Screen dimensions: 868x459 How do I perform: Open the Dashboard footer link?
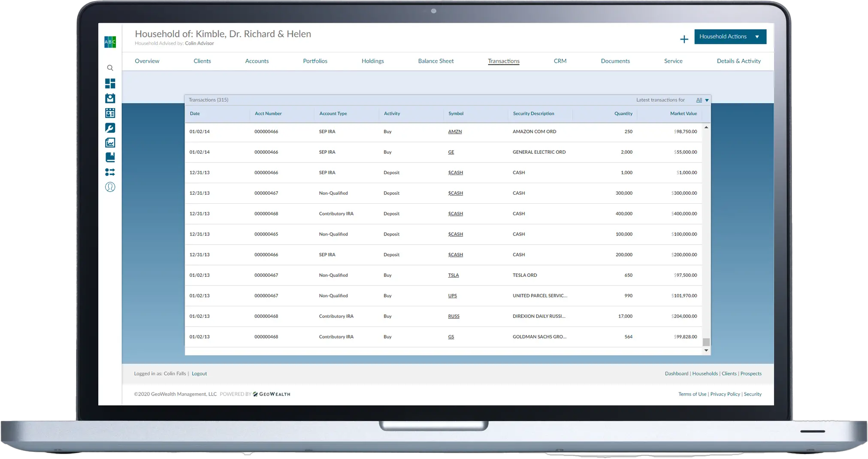[676, 374]
